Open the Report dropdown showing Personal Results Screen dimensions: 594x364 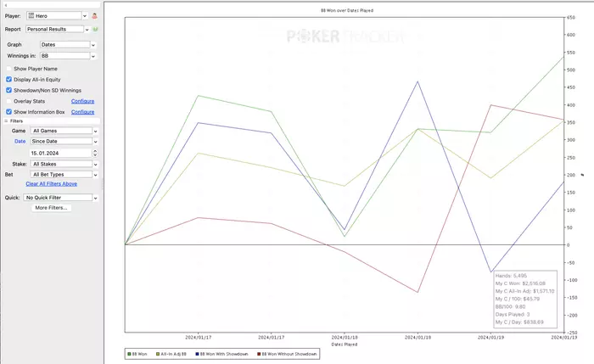pyautogui.click(x=58, y=29)
